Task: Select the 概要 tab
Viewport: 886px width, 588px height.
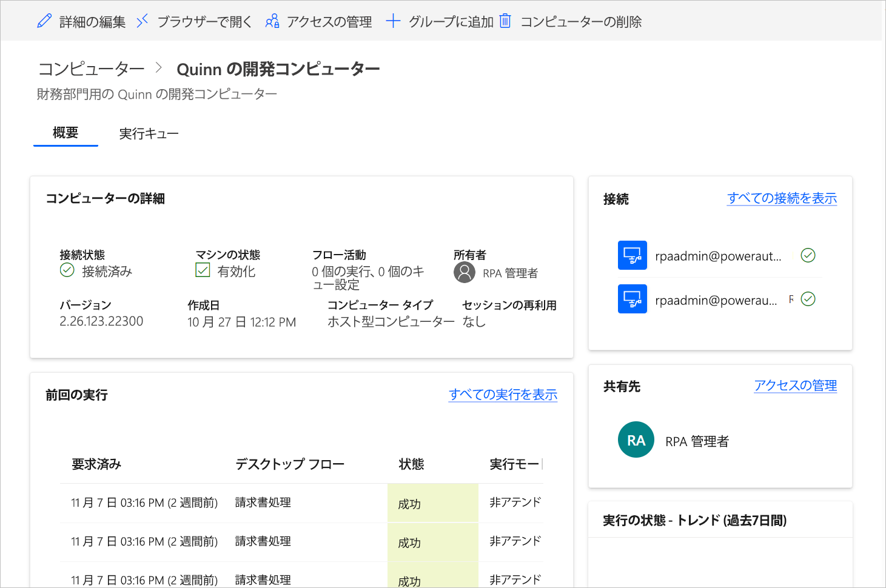Action: click(65, 133)
